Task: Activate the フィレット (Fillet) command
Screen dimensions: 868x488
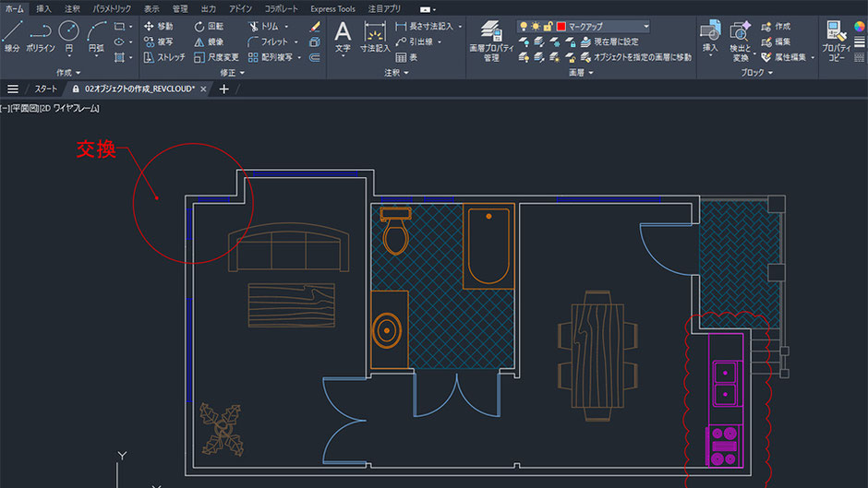Action: (x=269, y=42)
